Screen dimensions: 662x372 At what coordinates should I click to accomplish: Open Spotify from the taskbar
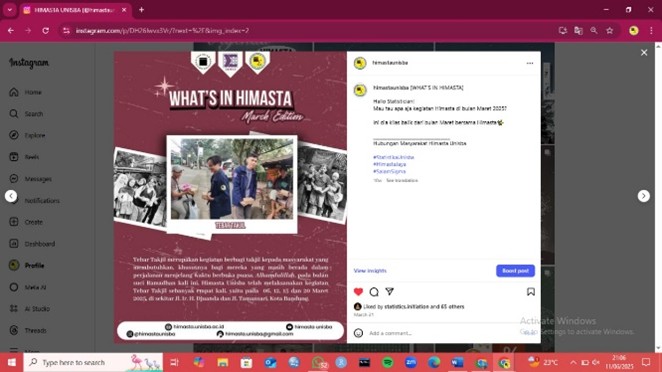(x=388, y=362)
